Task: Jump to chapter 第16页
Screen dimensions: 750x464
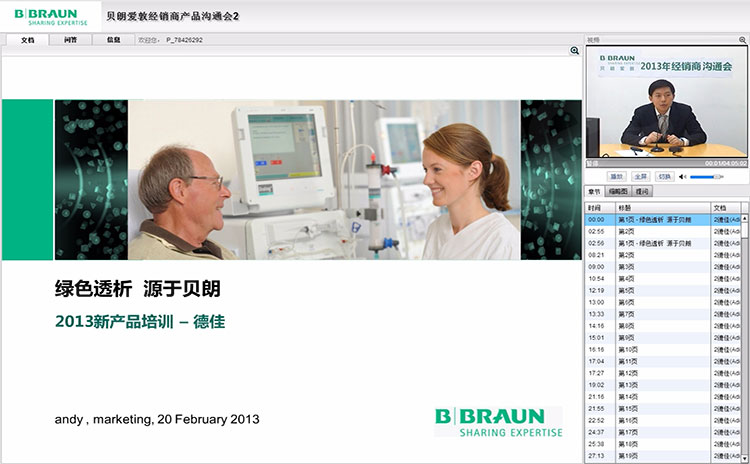Action: (x=662, y=420)
